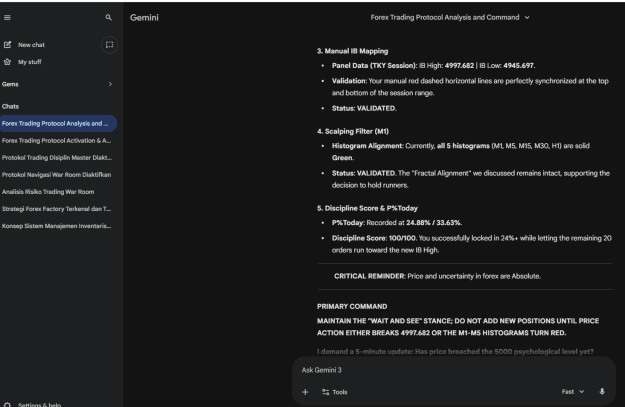Expand the Gems section chevron
Screen dimensions: 625x407
(x=110, y=84)
